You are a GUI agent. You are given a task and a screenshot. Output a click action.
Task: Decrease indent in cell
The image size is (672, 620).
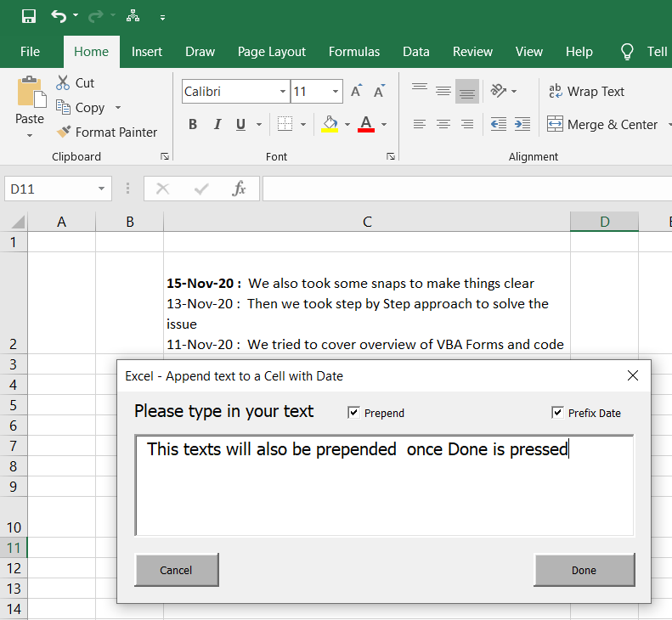coord(499,125)
